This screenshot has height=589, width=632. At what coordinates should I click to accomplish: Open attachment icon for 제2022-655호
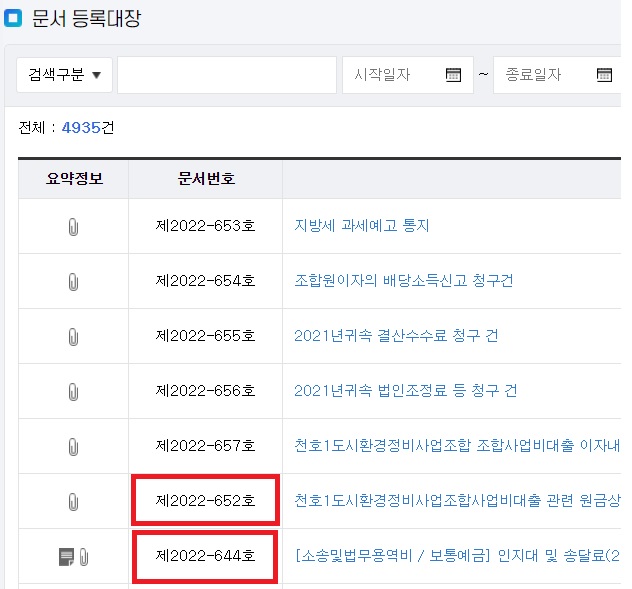[73, 337]
